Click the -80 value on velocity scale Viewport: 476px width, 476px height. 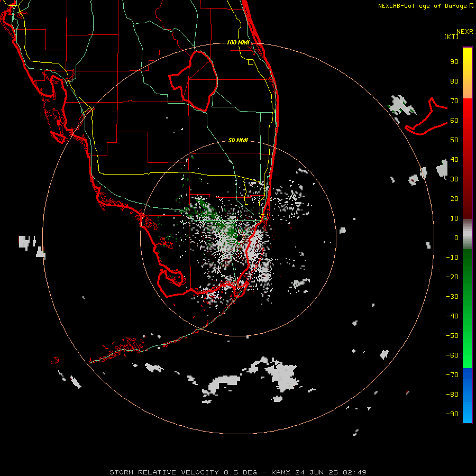point(452,395)
